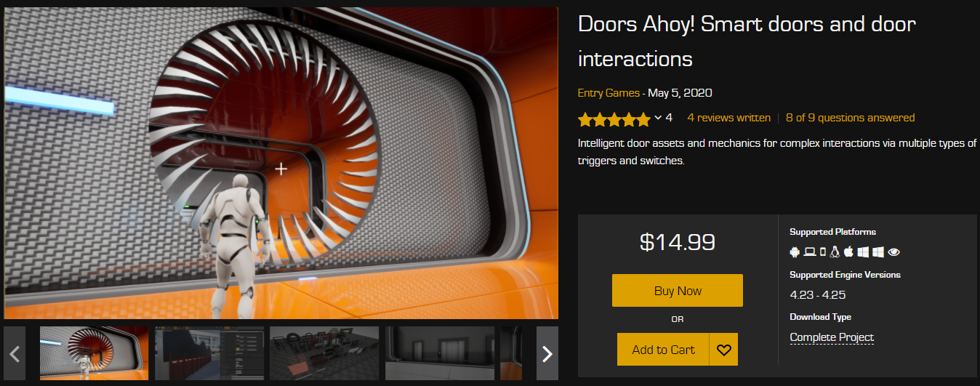Screen dimensions: 980x386
Task: Add to wishlist with heart icon
Action: (x=723, y=350)
